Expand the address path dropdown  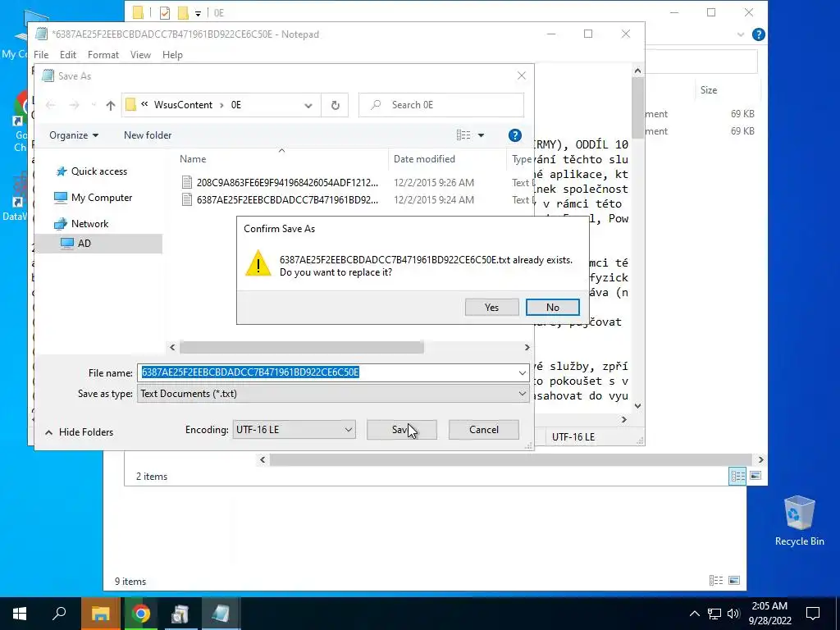(x=308, y=105)
